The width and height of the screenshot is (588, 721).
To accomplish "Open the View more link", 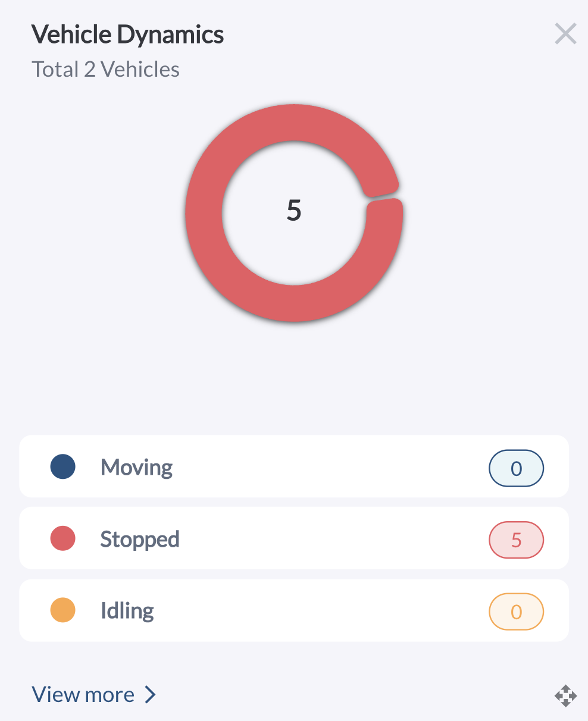I will click(83, 694).
